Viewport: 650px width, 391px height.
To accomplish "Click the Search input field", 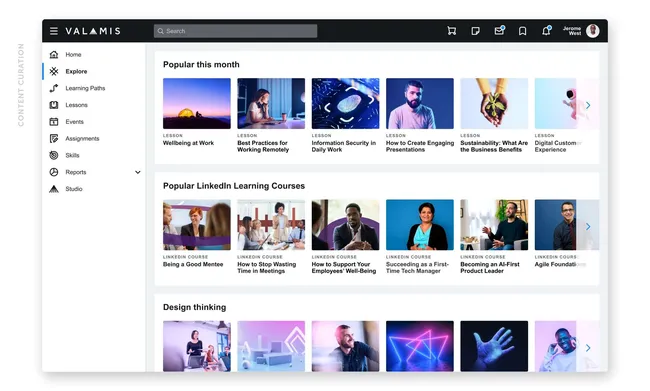I will point(235,31).
